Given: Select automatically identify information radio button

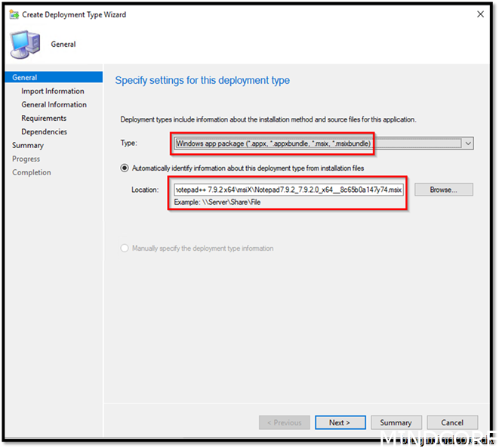Looking at the screenshot, I should click(x=125, y=168).
